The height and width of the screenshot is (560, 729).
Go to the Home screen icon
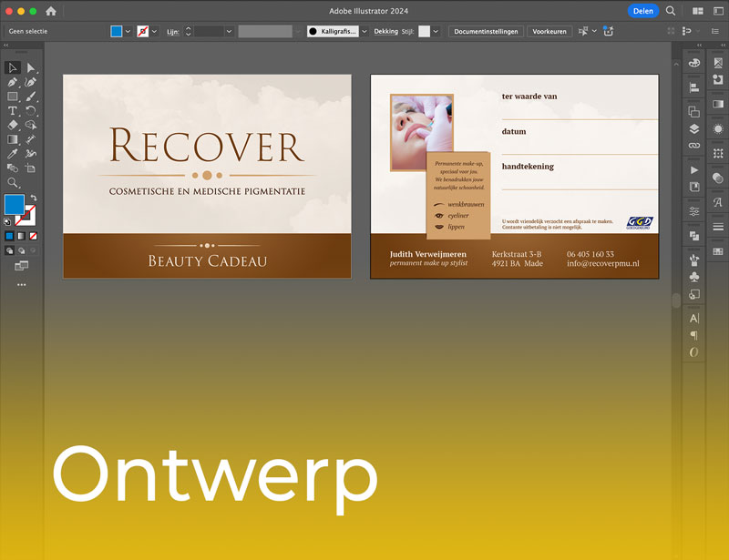(51, 11)
